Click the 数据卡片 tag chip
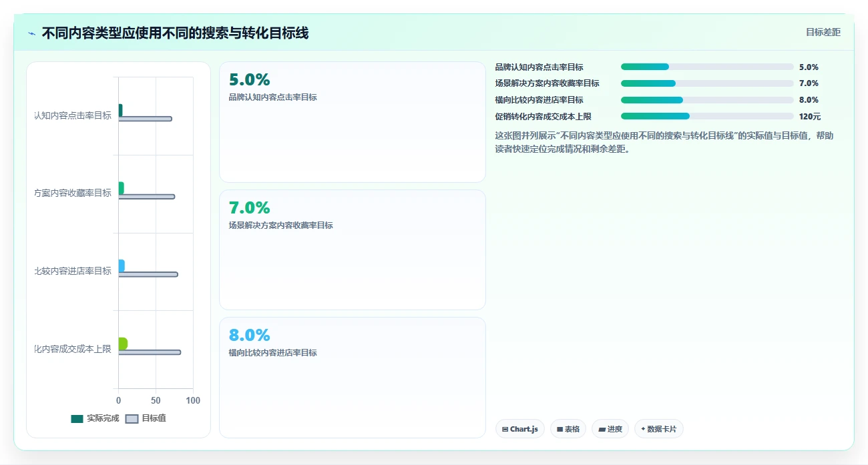 coord(658,429)
